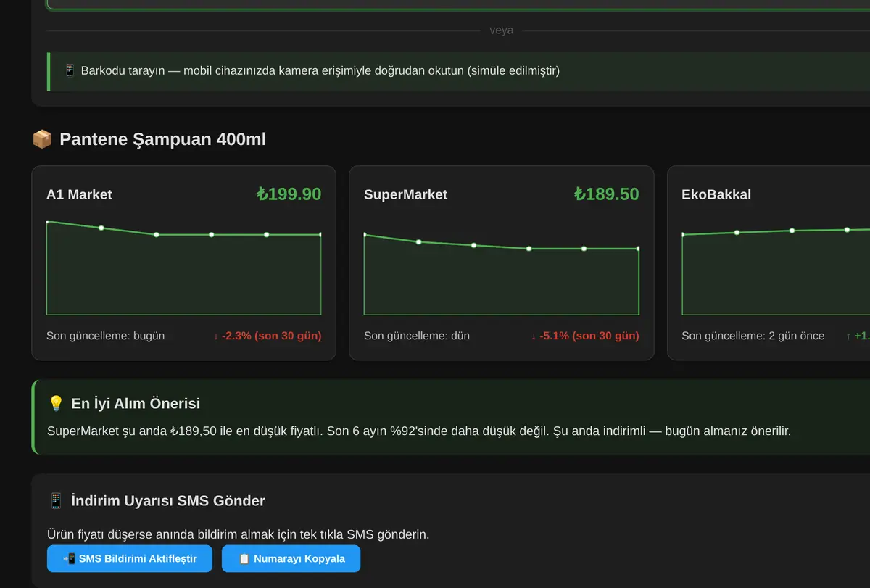Click the ₺199.90 price on A1 Market
Viewport: 870px width, 588px height.
[x=289, y=194]
